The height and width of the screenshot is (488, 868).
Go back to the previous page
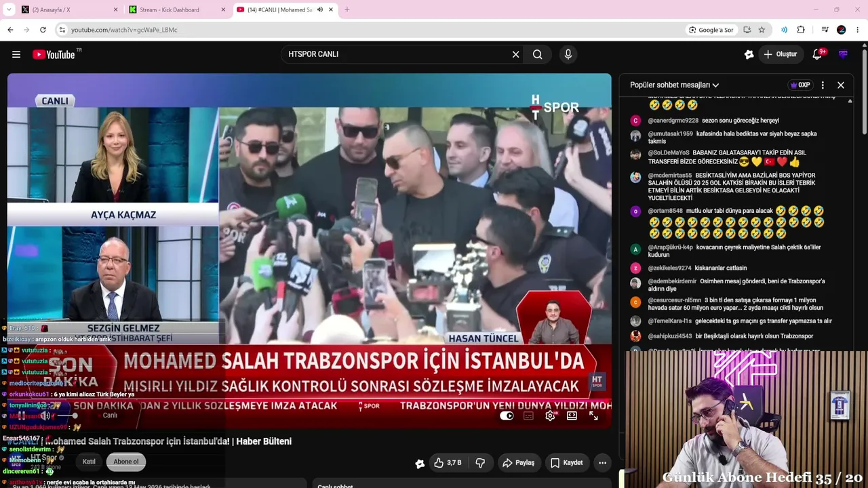(10, 30)
